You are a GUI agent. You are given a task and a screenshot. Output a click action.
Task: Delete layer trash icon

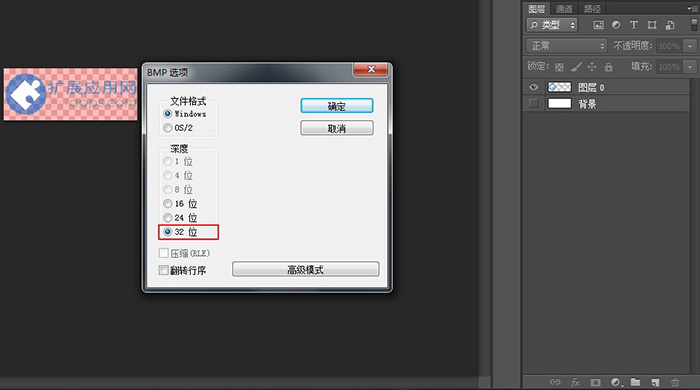pyautogui.click(x=675, y=382)
